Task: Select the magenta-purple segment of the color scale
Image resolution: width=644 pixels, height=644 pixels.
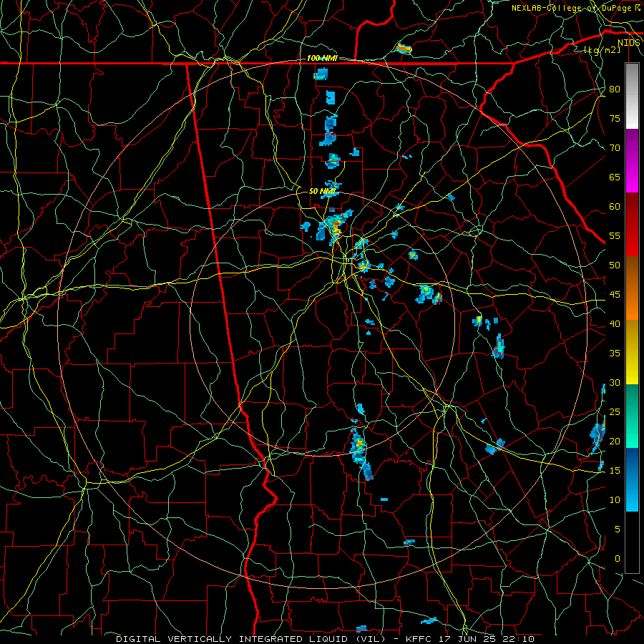Action: pos(632,160)
